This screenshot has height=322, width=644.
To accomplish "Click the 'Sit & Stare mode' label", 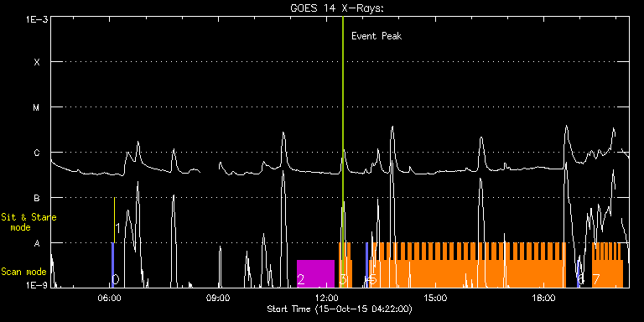I will click(29, 222).
